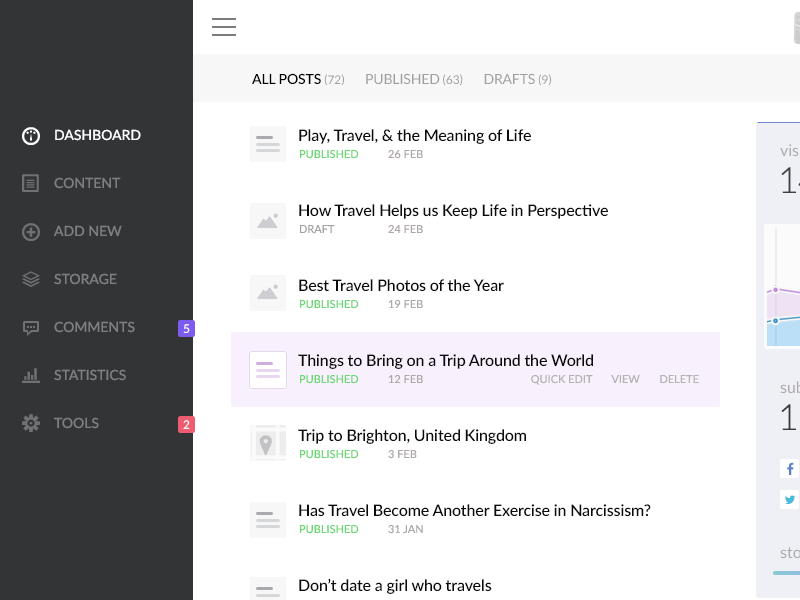Switch to the DRAFTS (9) tab

(517, 79)
